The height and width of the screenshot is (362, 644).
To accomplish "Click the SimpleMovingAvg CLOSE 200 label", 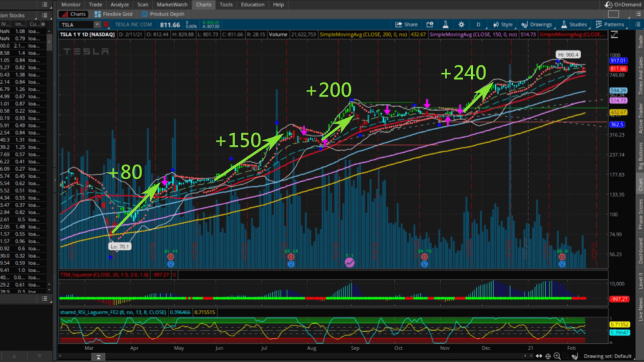I will tap(364, 35).
